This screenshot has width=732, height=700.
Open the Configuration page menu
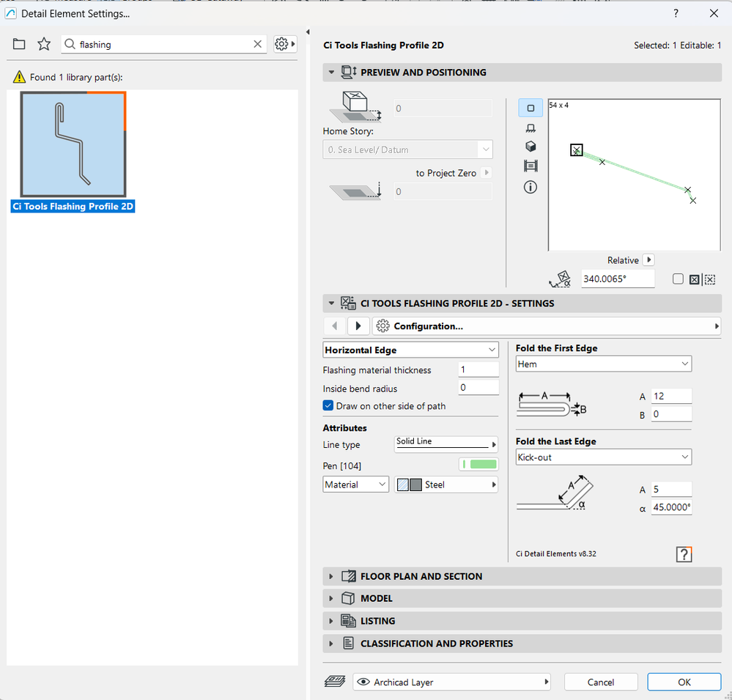tap(546, 326)
